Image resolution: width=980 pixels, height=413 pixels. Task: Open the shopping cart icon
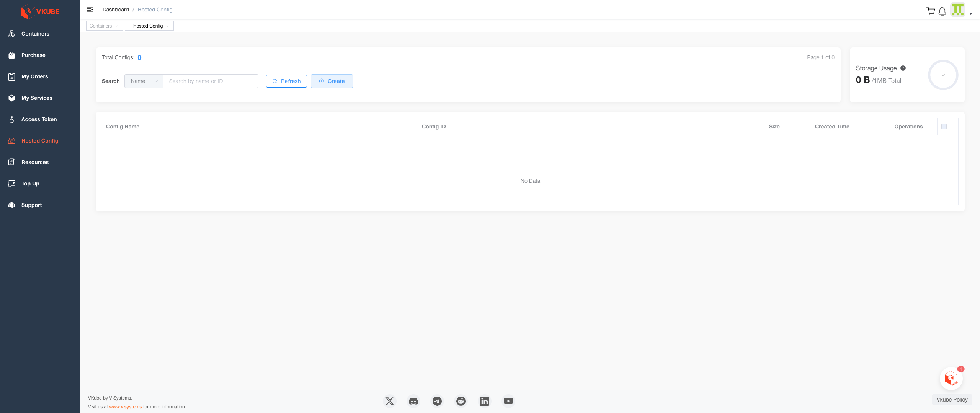point(931,11)
